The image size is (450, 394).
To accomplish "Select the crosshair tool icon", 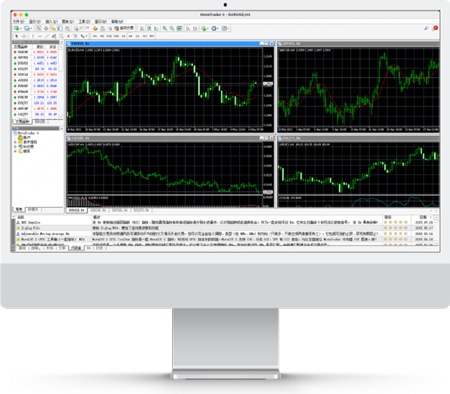I will [x=24, y=36].
